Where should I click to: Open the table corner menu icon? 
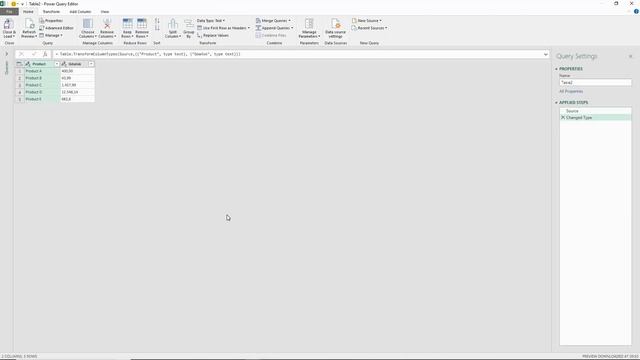click(x=19, y=64)
